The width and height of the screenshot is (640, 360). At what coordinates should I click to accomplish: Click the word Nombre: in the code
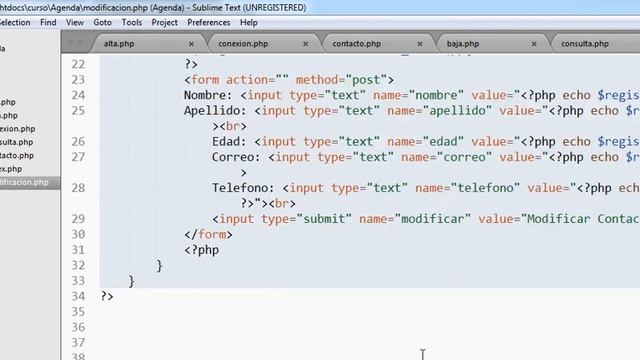[208, 95]
